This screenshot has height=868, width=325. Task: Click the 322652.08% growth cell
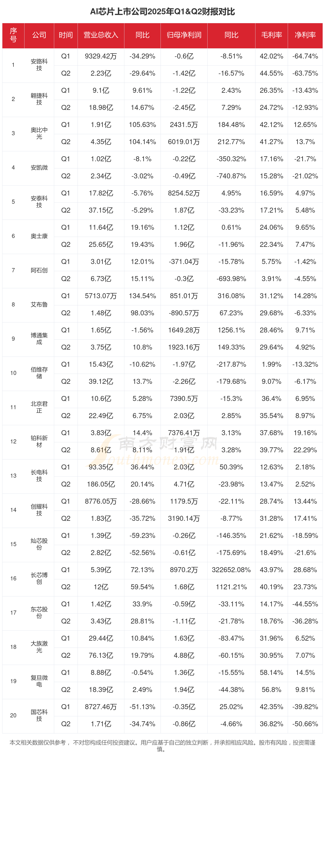231,570
